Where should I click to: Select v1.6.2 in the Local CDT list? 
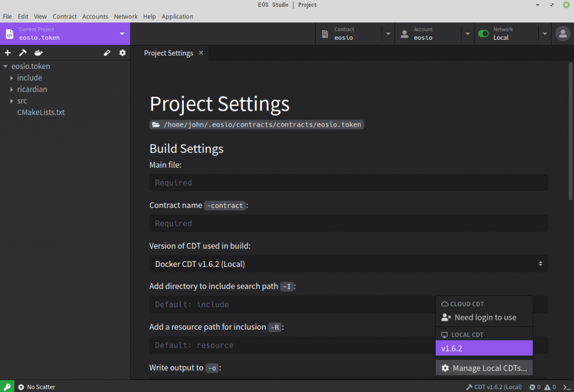pos(484,348)
